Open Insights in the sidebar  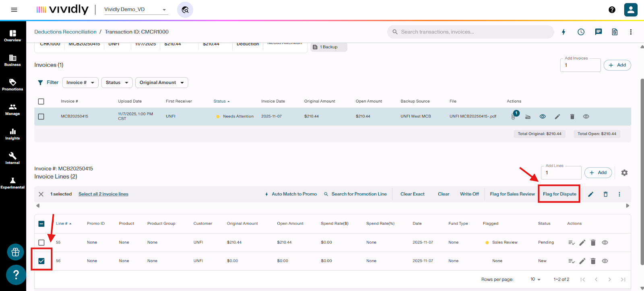click(x=13, y=134)
